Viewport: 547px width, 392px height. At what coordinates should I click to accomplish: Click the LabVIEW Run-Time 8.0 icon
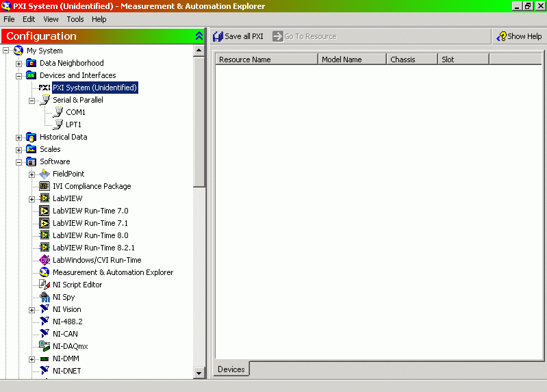pos(44,235)
